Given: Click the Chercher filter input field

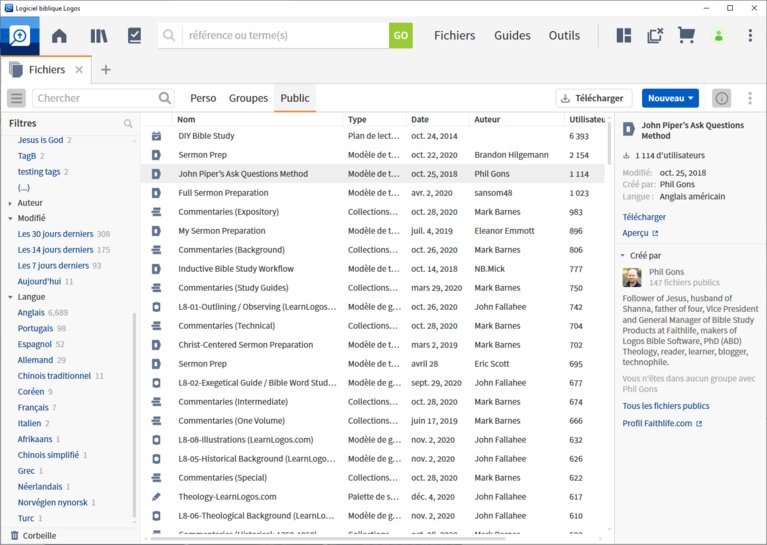Looking at the screenshot, I should (96, 98).
